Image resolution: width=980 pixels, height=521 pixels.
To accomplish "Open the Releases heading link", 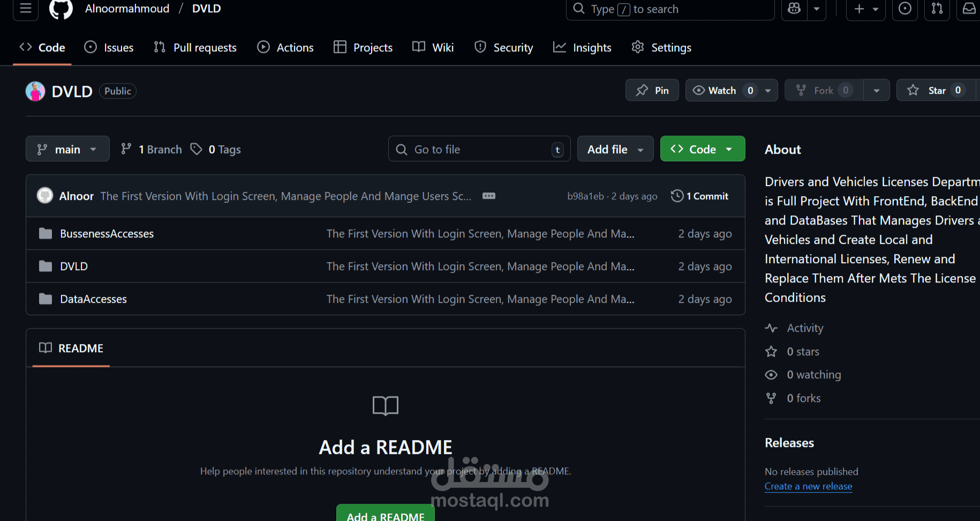I will (x=789, y=443).
